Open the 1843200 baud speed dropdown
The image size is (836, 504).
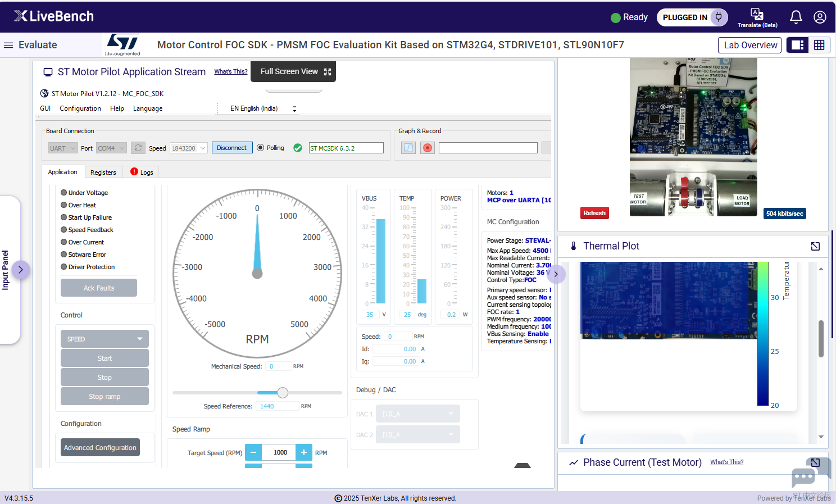pyautogui.click(x=189, y=148)
